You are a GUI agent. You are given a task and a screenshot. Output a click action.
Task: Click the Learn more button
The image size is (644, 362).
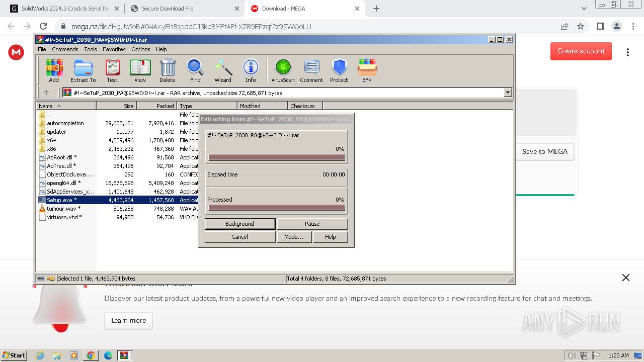(x=128, y=320)
